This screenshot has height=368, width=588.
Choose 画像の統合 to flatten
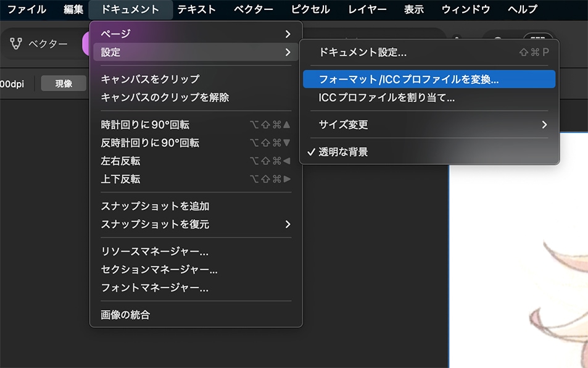[125, 315]
